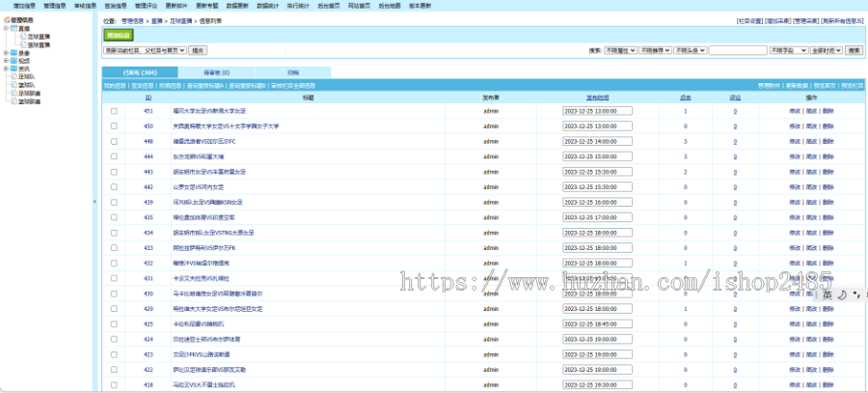Open the 不限头条 search dropdown
The height and width of the screenshot is (393, 868).
coord(691,50)
